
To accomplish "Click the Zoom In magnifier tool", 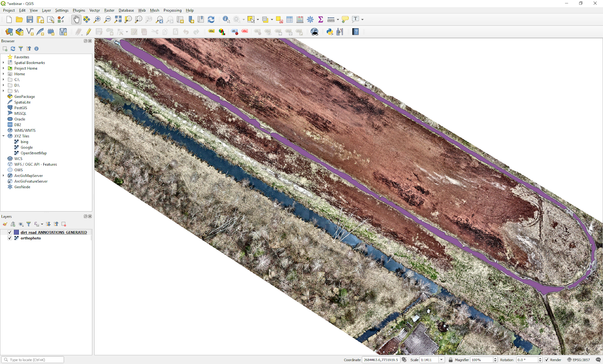I will 97,20.
